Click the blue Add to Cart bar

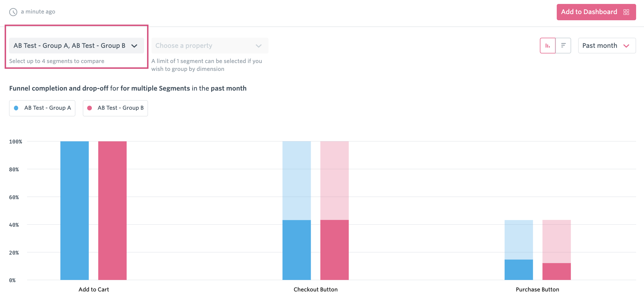tap(75, 210)
